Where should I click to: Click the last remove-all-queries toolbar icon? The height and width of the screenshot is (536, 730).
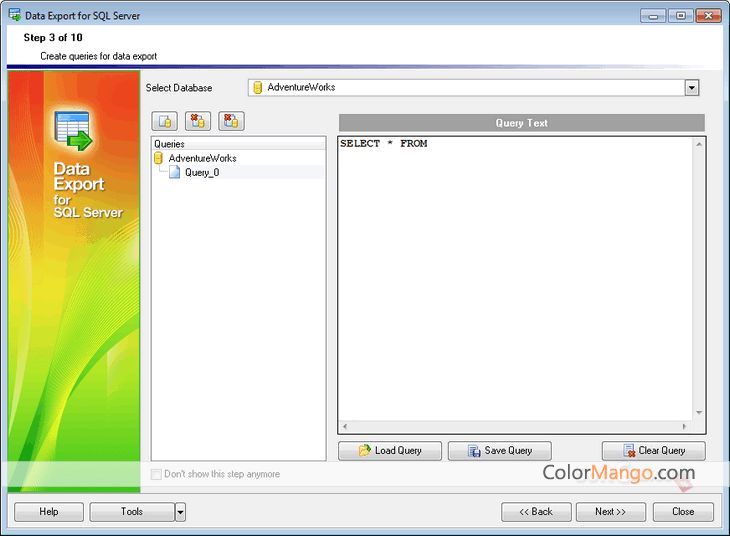[231, 122]
